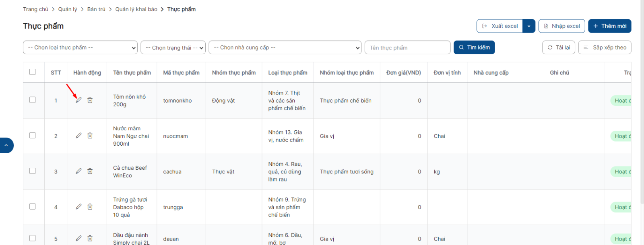644x245 pixels.
Task: Click the Nhập excel button
Action: click(x=561, y=26)
